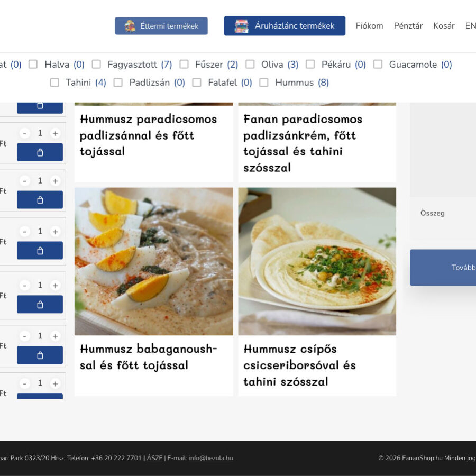Check the Fagyasztott filter box
476x476 pixels.
click(96, 65)
